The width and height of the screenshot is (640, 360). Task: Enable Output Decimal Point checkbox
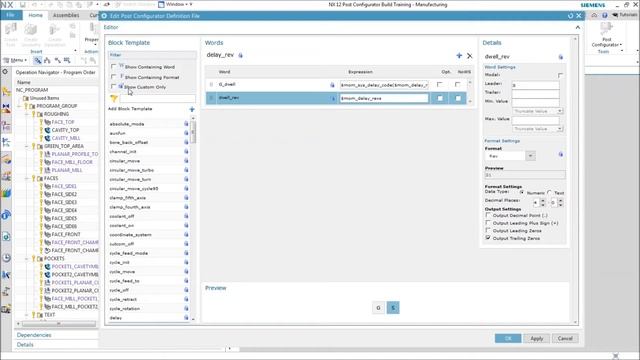[x=488, y=215]
